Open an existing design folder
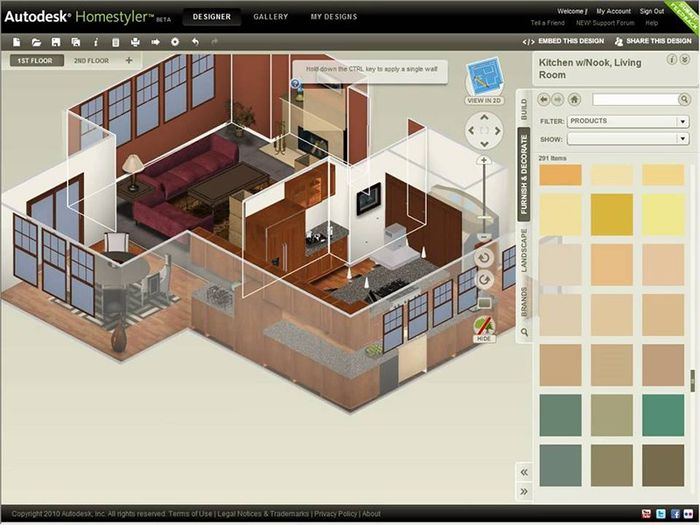700x525 pixels. pyautogui.click(x=36, y=42)
